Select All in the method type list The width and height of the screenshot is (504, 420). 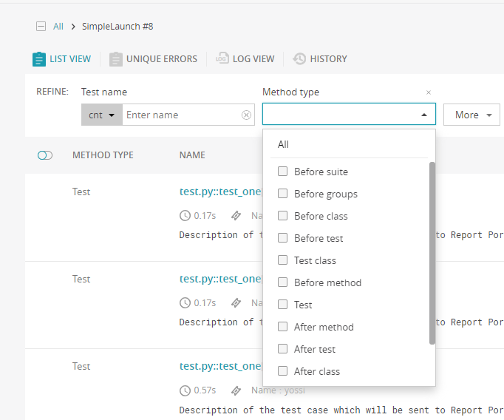point(283,144)
